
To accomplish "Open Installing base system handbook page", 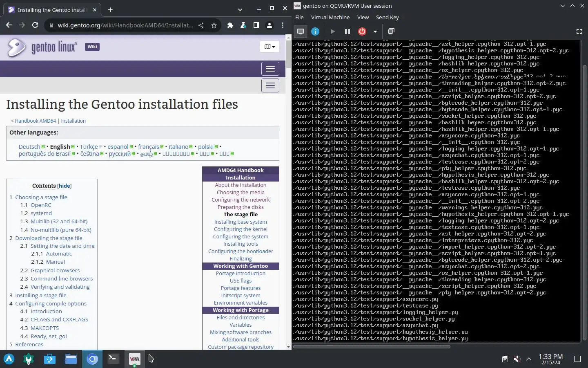I will [x=241, y=222].
